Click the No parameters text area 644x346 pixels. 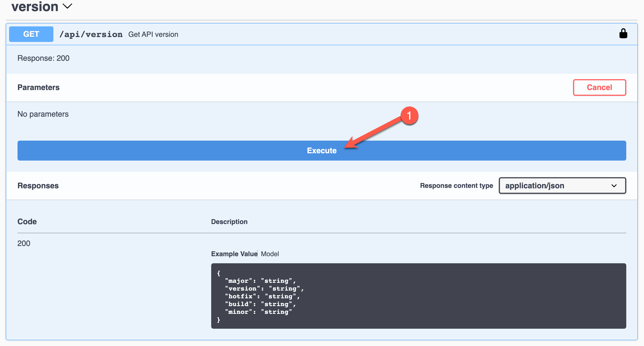pyautogui.click(x=43, y=114)
